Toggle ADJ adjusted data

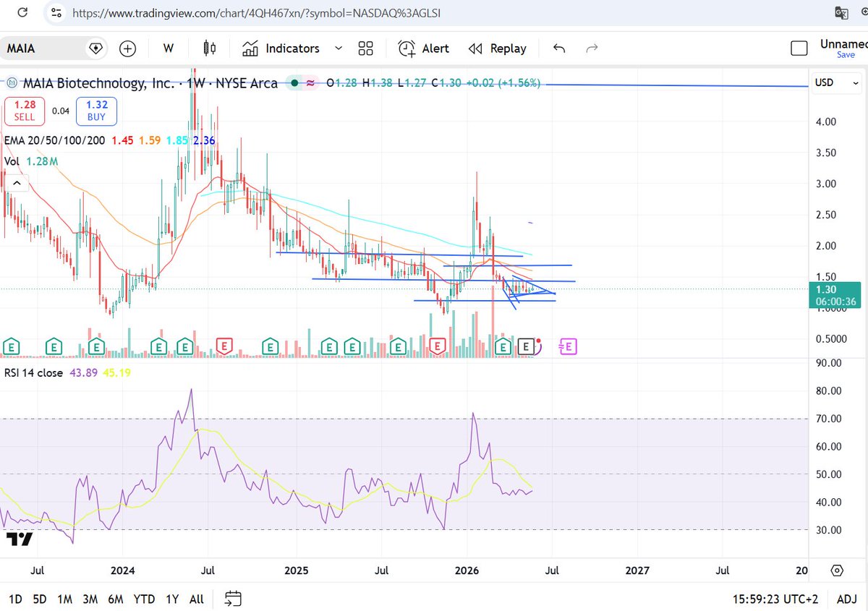848,599
